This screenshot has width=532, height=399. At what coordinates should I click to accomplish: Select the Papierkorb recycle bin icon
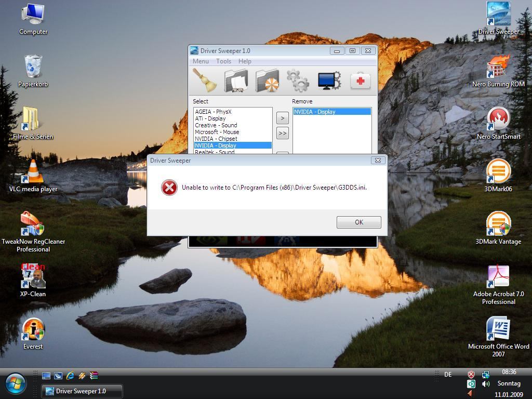coord(33,72)
